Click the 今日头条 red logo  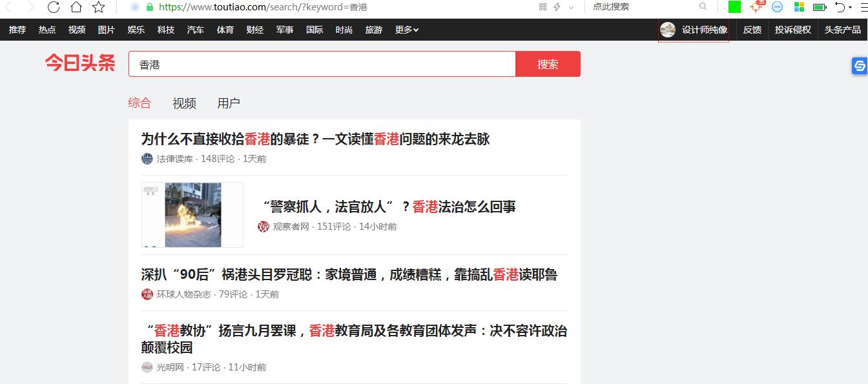[80, 63]
